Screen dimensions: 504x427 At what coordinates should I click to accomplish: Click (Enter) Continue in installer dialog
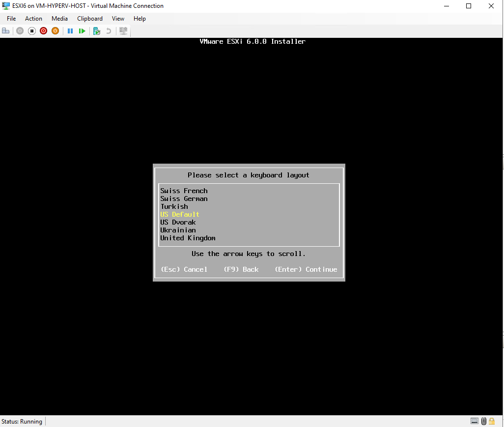click(306, 269)
